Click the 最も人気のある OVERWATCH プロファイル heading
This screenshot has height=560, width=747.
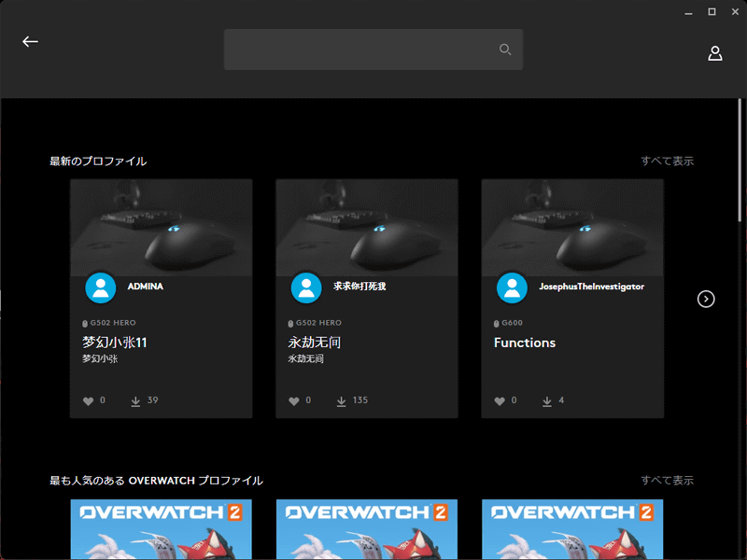coord(156,481)
